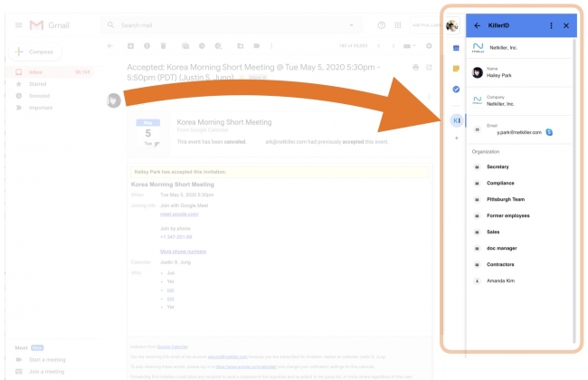Open Google Calendar from the side panel
This screenshot has height=380, width=588.
(x=456, y=47)
